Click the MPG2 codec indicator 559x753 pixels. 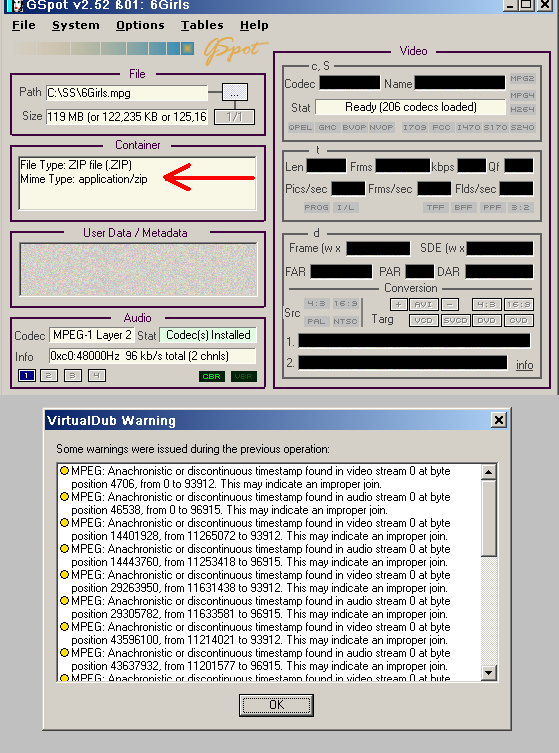(522, 78)
